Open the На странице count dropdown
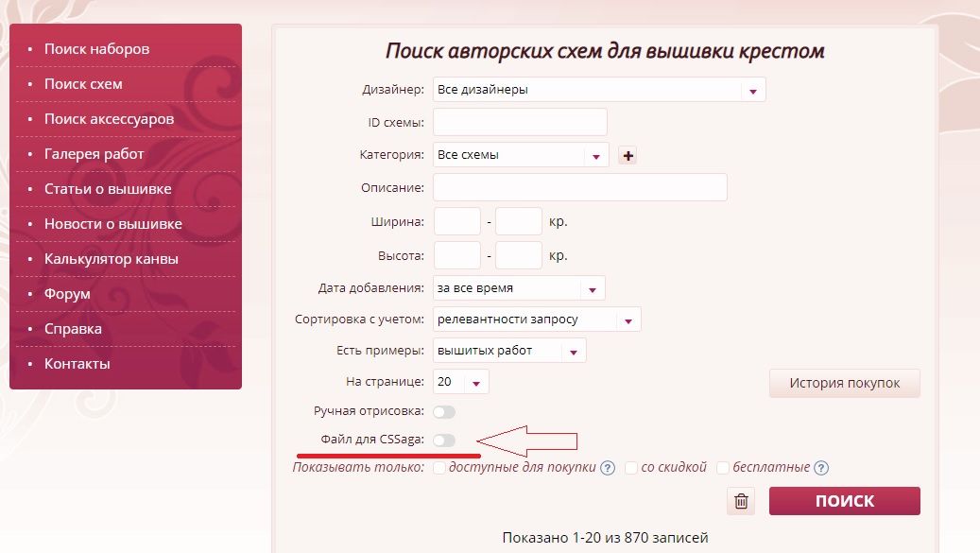Viewport: 980px width, 553px height. click(460, 382)
